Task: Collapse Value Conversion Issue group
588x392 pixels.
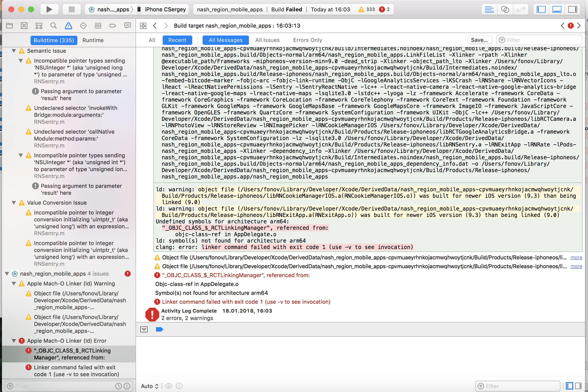Action: [x=14, y=203]
